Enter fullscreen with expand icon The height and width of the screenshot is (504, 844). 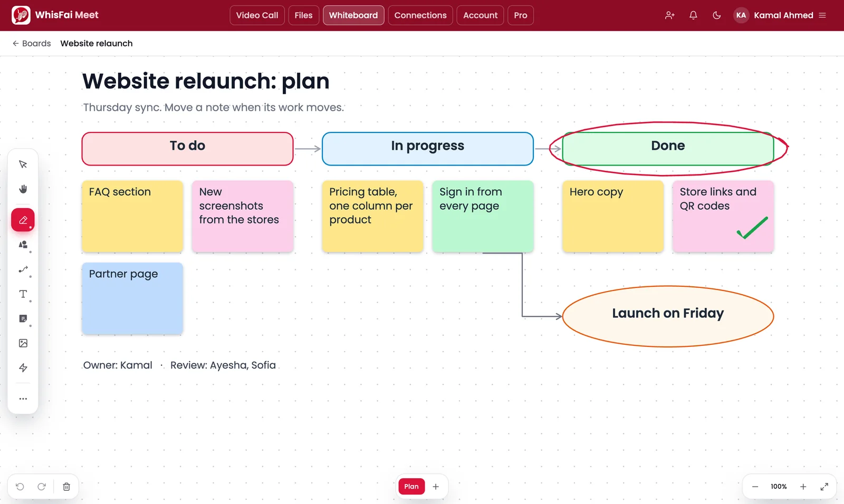click(x=824, y=487)
